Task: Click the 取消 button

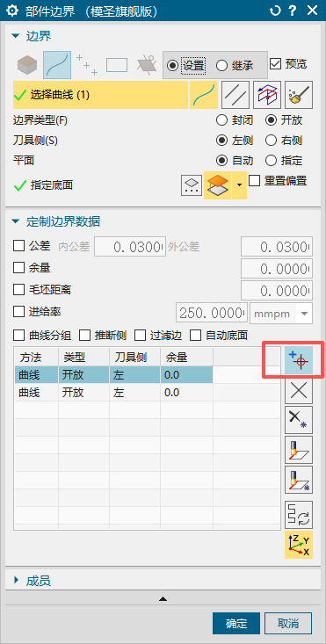Action: pyautogui.click(x=288, y=624)
